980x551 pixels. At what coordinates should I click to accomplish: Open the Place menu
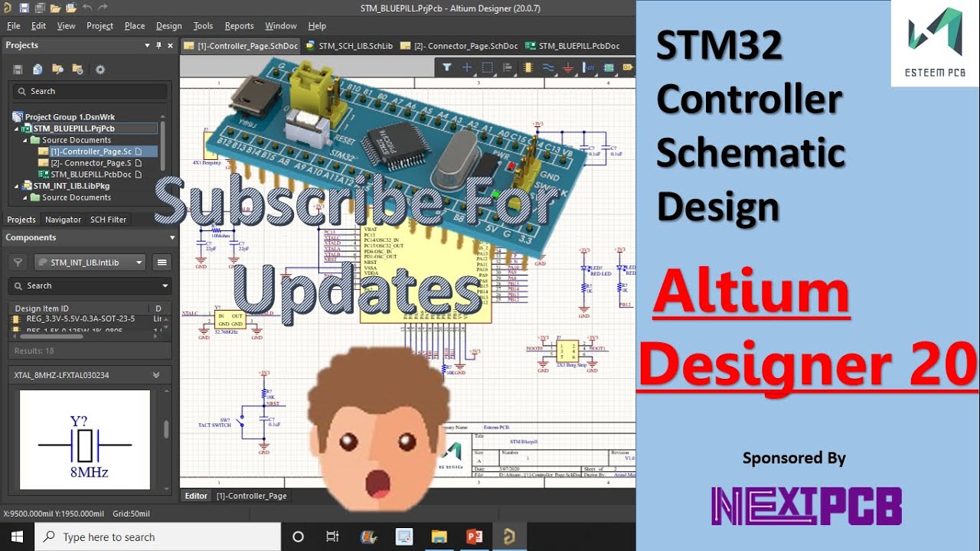click(x=135, y=25)
